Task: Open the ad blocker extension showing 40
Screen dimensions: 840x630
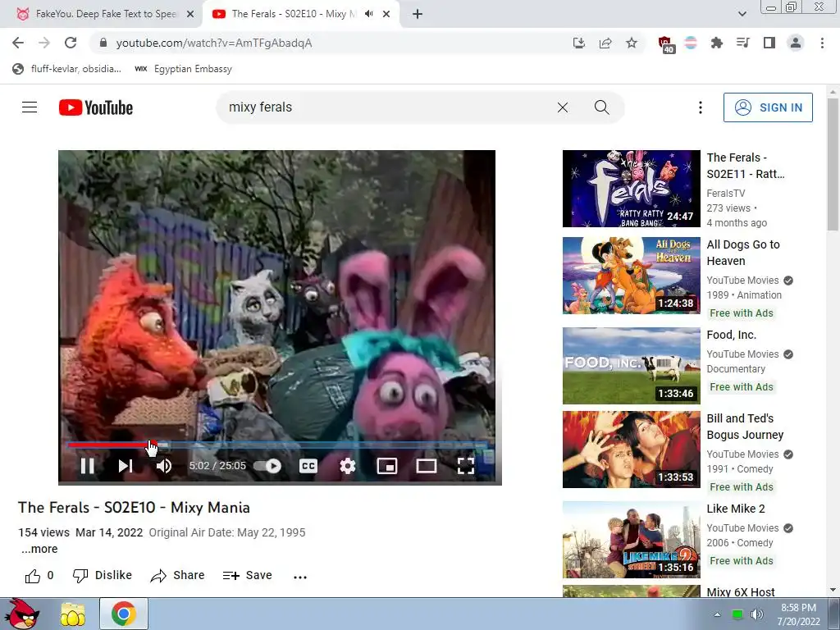Action: pyautogui.click(x=665, y=44)
